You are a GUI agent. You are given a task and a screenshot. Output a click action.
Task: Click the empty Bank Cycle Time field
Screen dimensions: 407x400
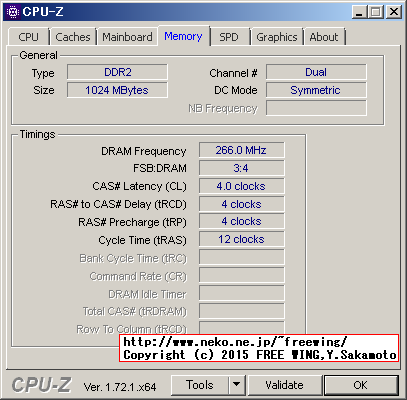coord(242,257)
